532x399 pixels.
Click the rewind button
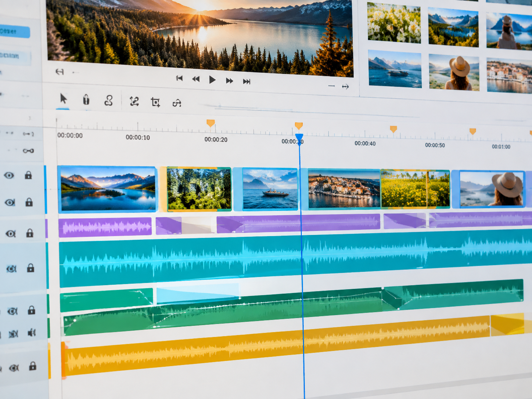coord(196,79)
